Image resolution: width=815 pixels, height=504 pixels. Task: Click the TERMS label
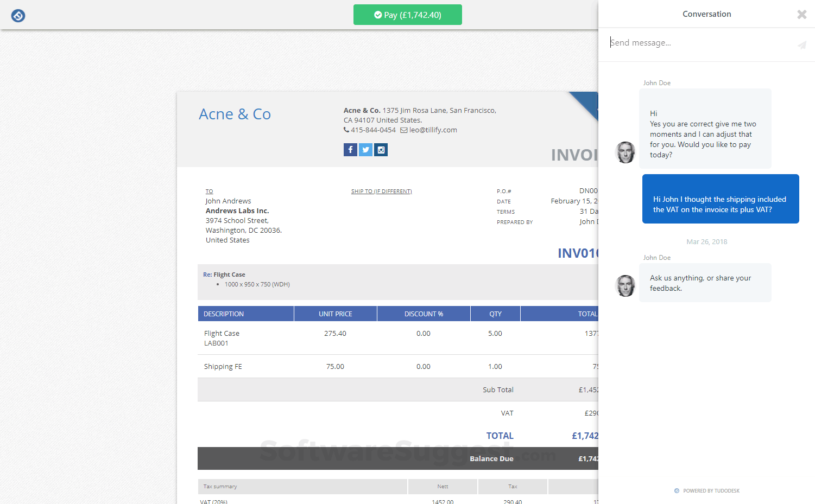[x=506, y=212]
